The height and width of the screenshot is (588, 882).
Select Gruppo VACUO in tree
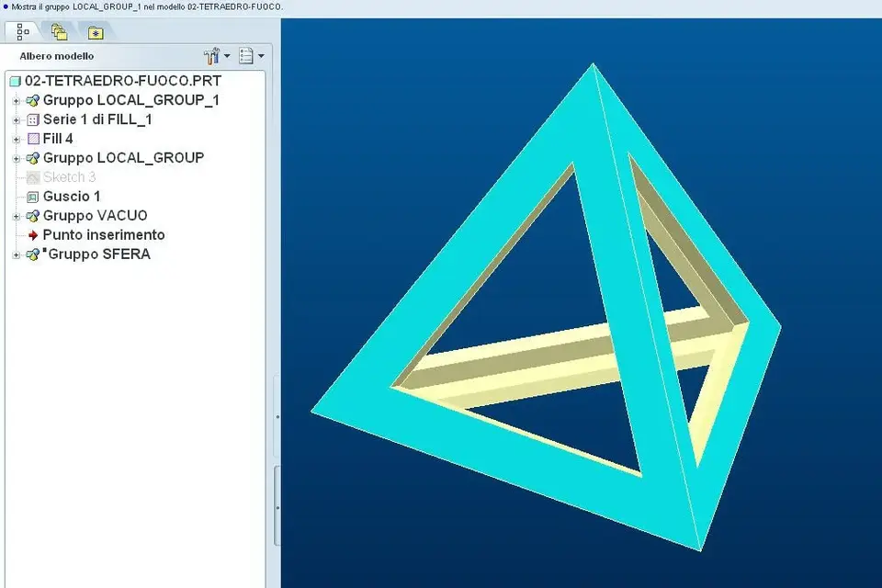coord(95,216)
